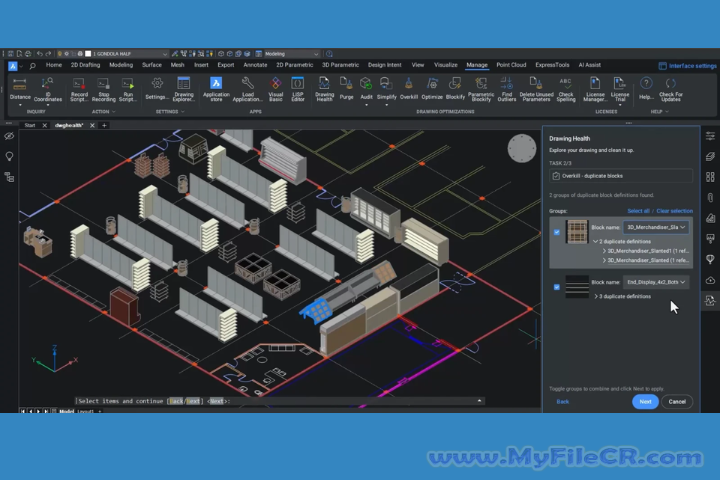This screenshot has width=720, height=480.
Task: Open License Manager
Action: (x=595, y=89)
